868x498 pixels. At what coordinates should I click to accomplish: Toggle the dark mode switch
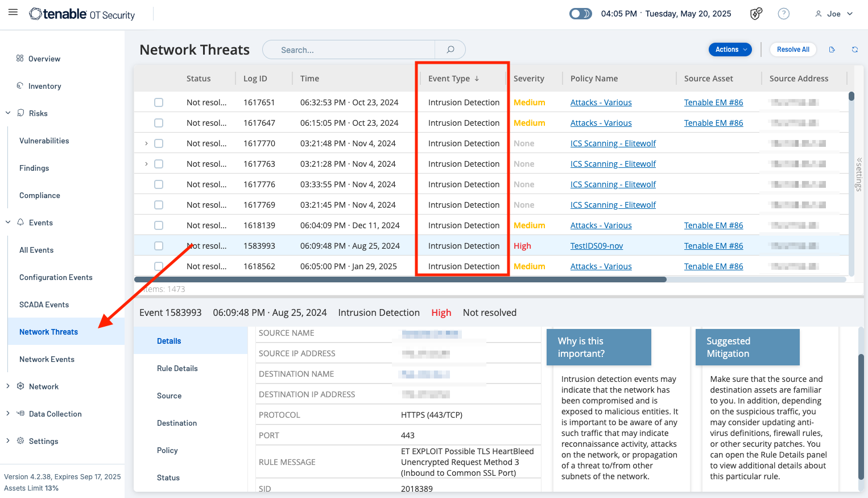(580, 14)
